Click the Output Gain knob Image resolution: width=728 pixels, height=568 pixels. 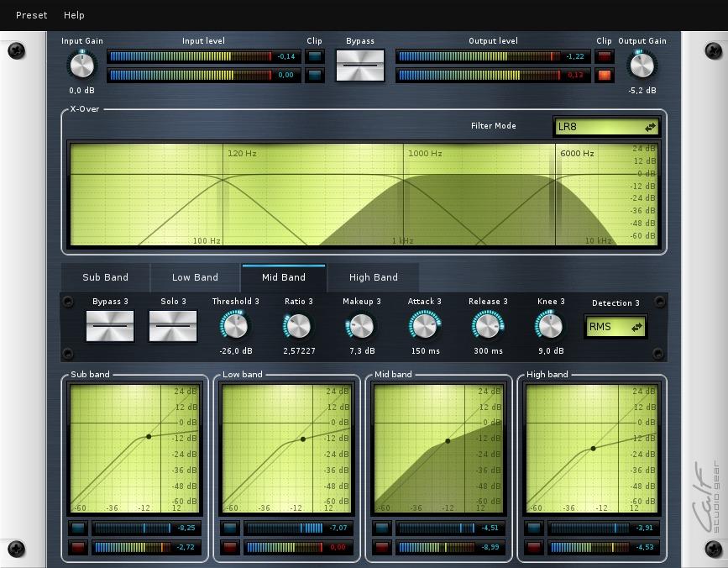coord(642,66)
